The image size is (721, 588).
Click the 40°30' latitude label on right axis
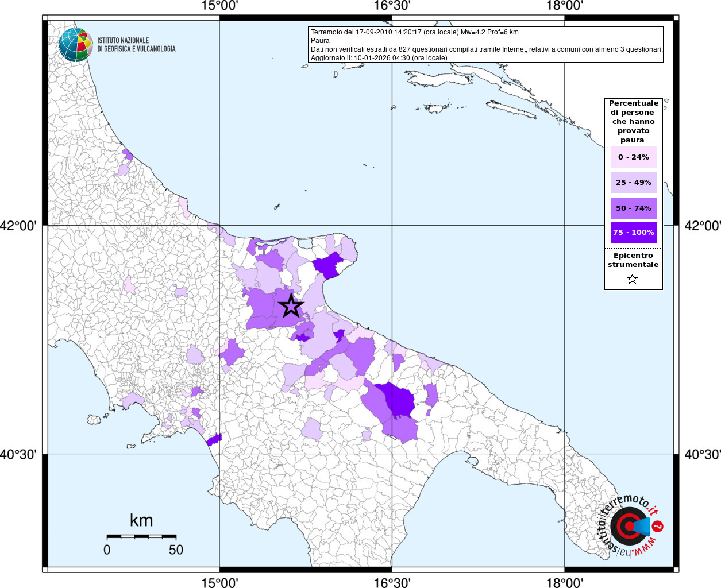702,455
